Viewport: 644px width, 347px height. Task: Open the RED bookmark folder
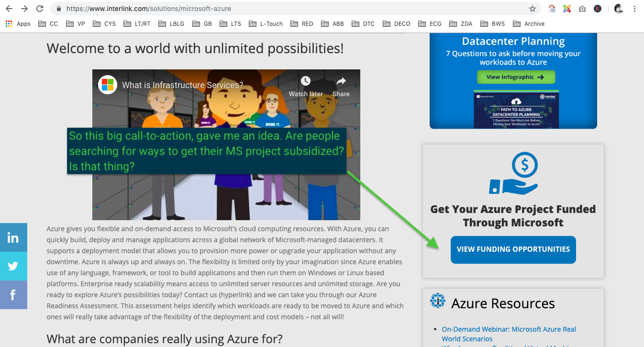pyautogui.click(x=302, y=23)
